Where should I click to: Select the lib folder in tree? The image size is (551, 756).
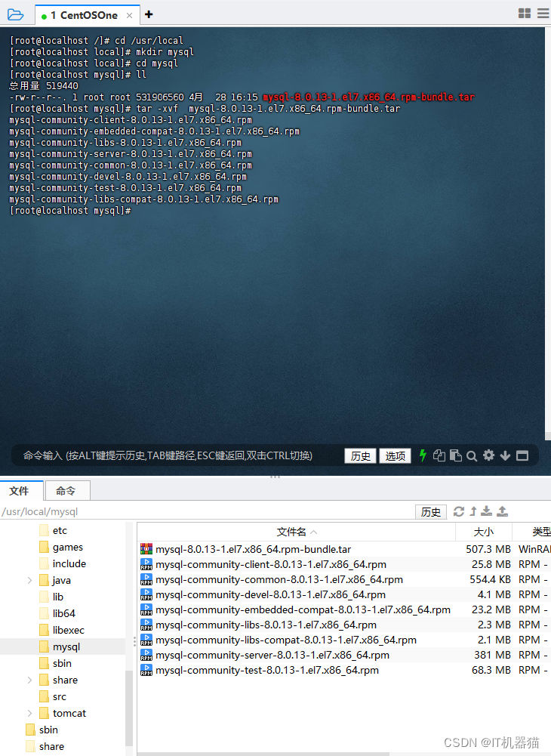[x=58, y=597]
